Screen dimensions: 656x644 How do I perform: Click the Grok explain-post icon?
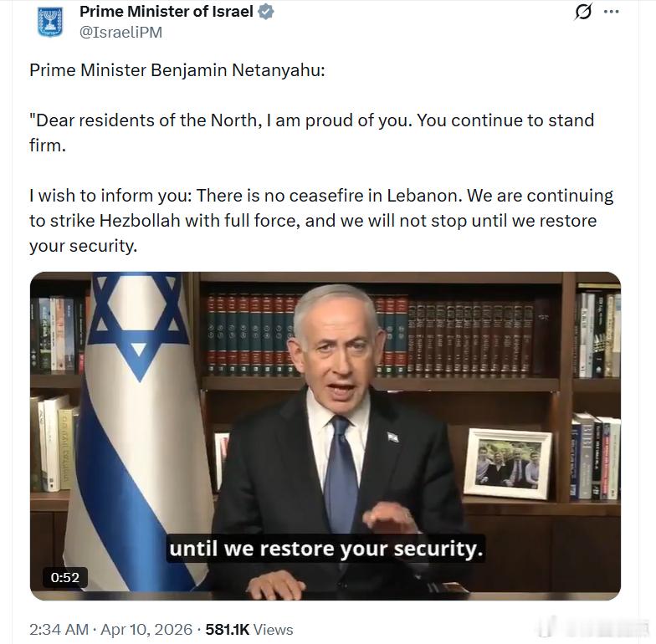click(582, 12)
